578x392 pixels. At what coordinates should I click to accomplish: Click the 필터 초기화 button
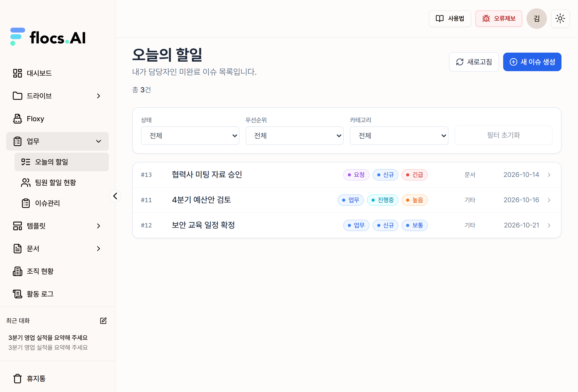(504, 135)
